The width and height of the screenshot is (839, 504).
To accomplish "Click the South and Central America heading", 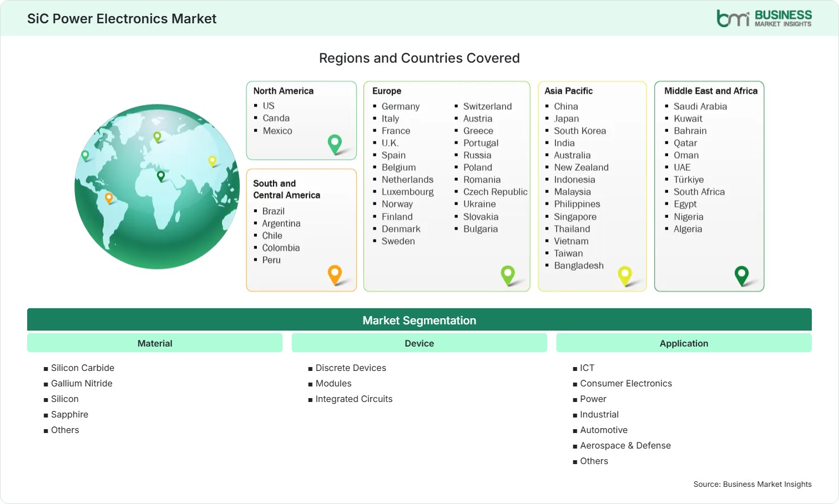I will point(287,189).
